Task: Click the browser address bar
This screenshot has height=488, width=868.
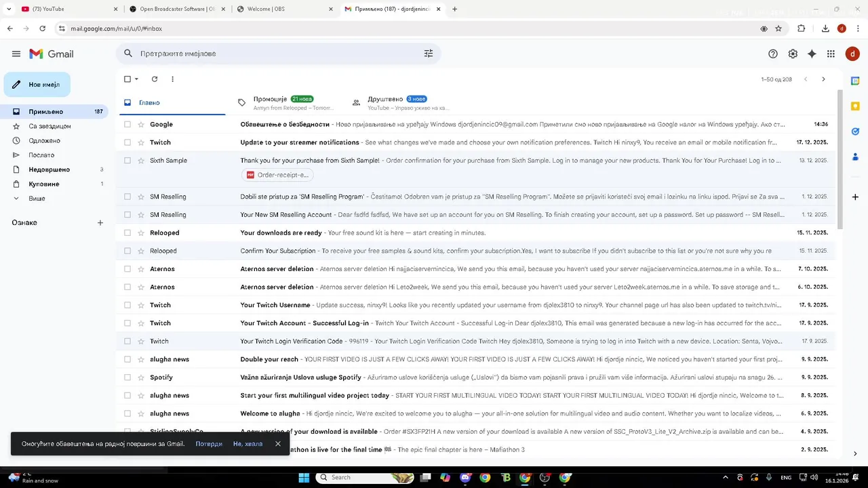Action: (407, 28)
